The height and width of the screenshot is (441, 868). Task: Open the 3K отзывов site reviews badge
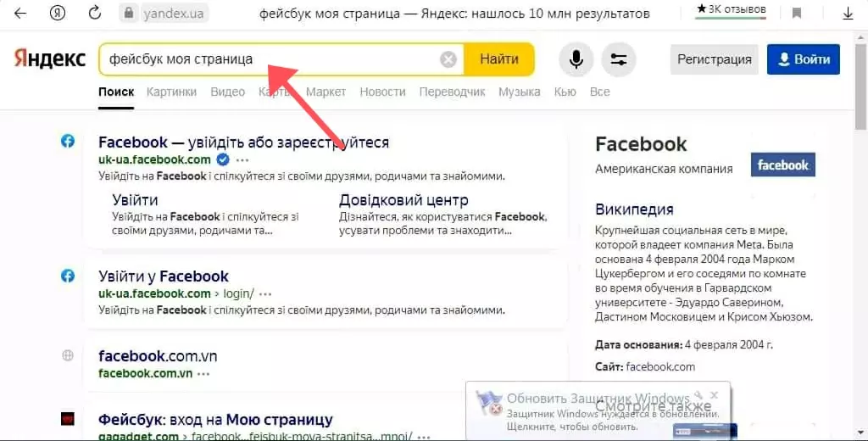pos(731,9)
